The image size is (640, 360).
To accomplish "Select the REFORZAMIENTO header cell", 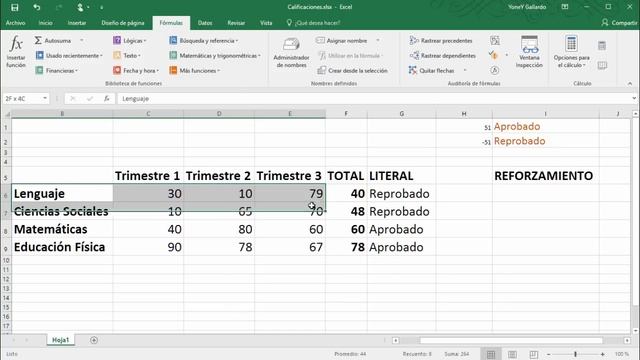I will (x=545, y=176).
